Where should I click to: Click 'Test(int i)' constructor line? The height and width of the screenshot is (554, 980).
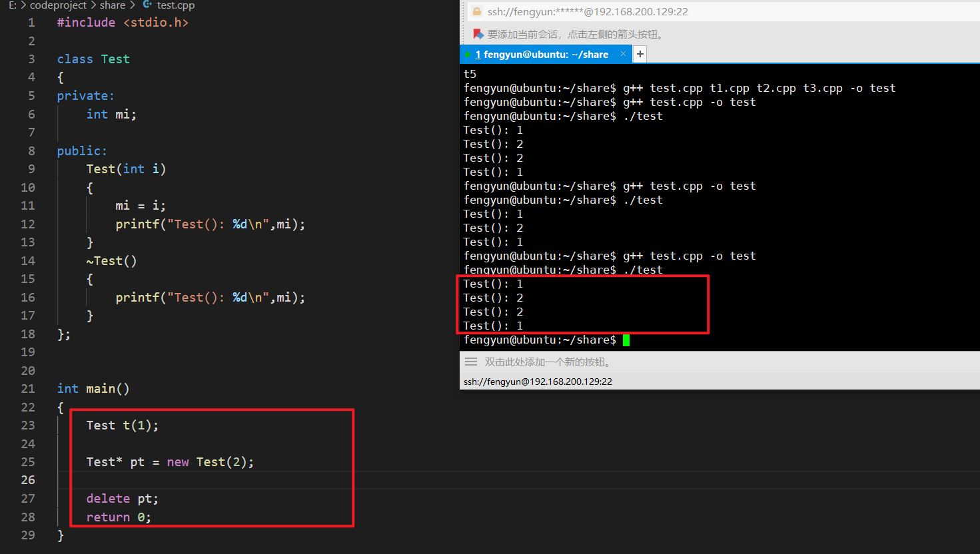[x=126, y=169]
